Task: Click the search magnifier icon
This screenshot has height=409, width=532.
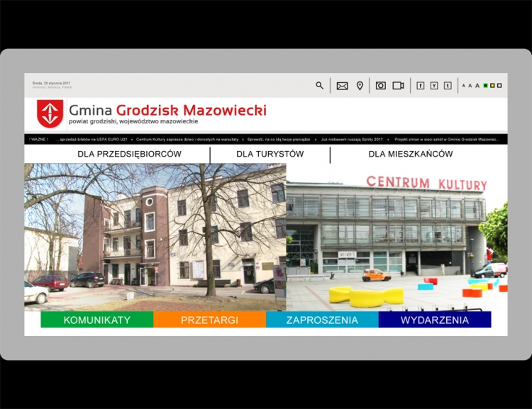Action: click(x=319, y=86)
